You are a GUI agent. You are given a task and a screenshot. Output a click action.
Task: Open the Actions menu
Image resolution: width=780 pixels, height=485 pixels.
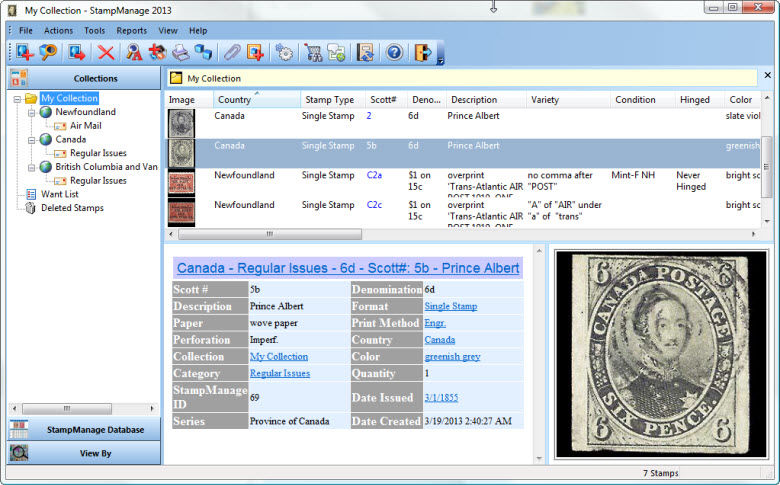[x=58, y=30]
